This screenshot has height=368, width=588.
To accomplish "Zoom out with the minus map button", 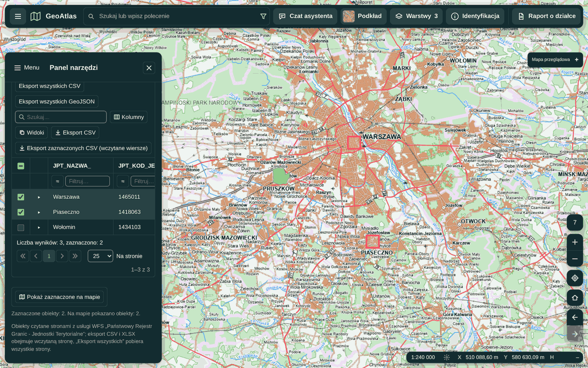I will coord(575,259).
